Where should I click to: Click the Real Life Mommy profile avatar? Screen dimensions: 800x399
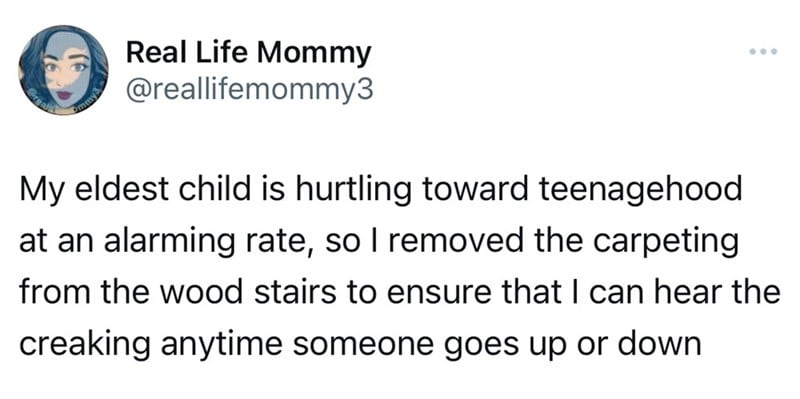(63, 71)
